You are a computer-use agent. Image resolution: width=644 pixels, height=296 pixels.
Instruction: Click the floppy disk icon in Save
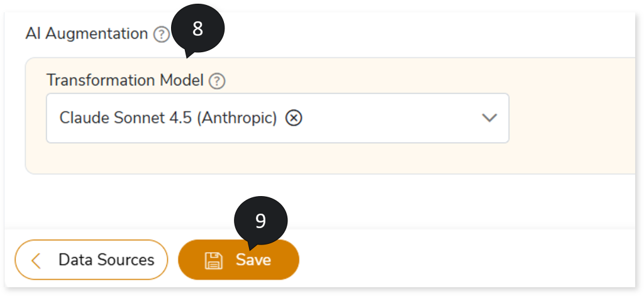click(214, 260)
